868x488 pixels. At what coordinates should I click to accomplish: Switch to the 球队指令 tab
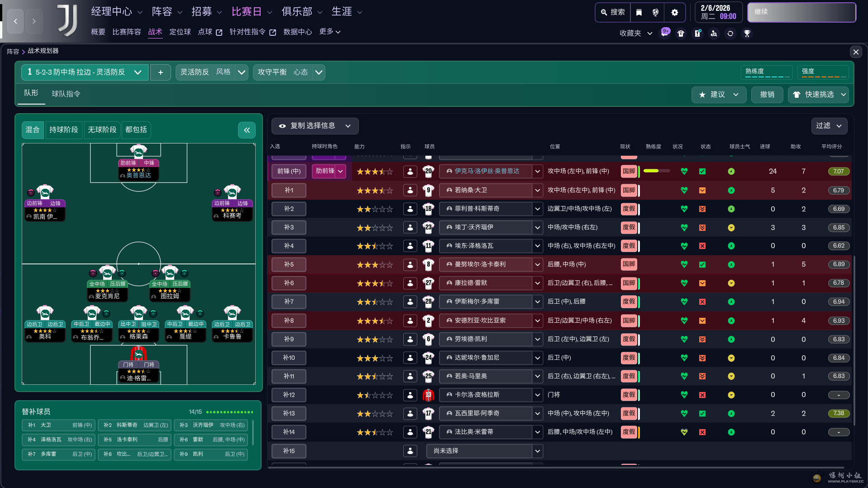(x=66, y=94)
